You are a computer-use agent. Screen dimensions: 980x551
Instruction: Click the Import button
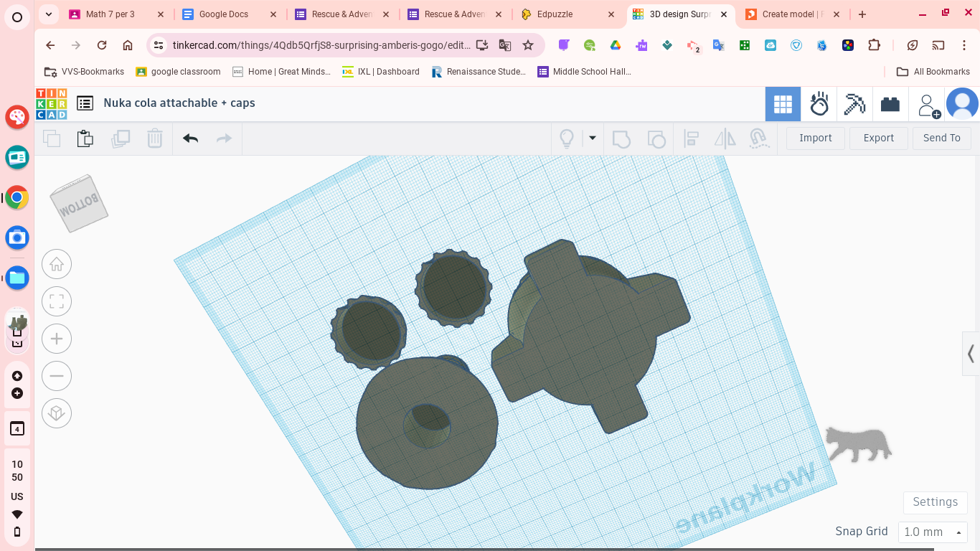coord(816,138)
